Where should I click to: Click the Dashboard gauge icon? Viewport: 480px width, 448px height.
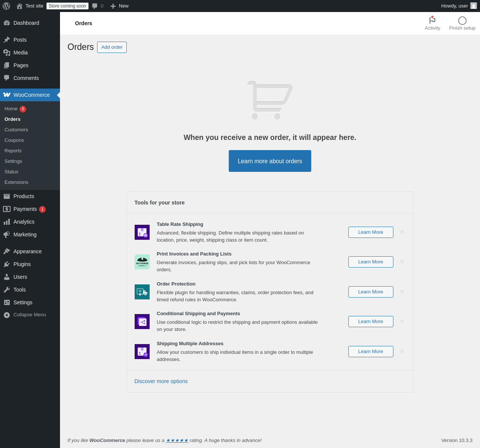(x=7, y=23)
